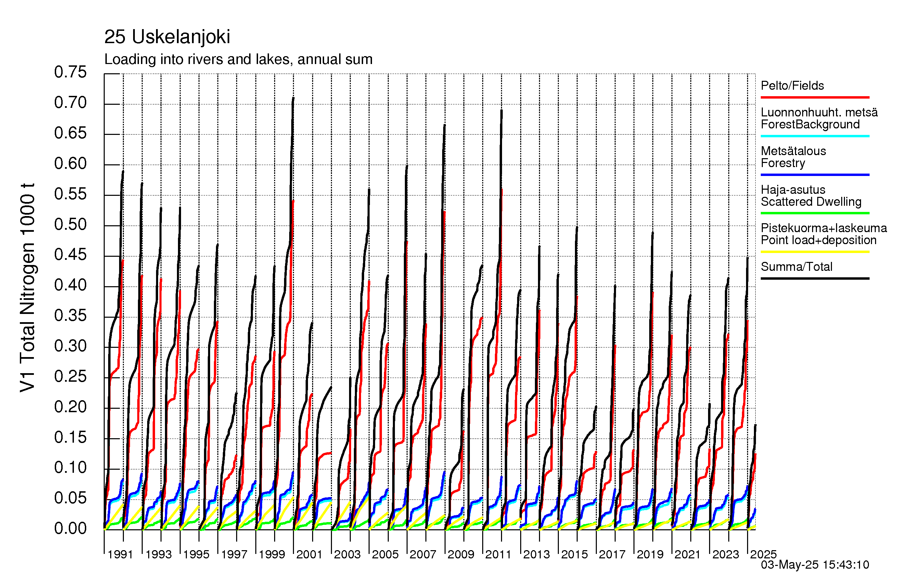
Task: Click the 'Metsätalous' legend label
Action: click(x=793, y=151)
